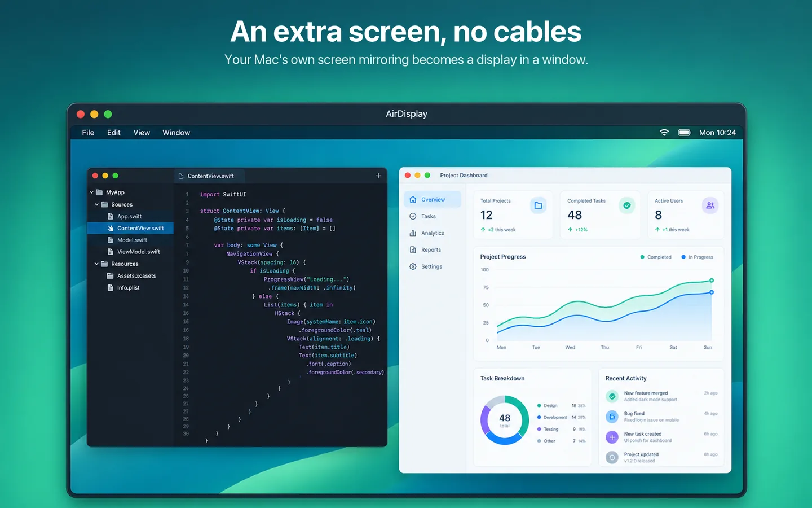The width and height of the screenshot is (812, 508).
Task: Click the "Project Progress" heading
Action: click(503, 257)
